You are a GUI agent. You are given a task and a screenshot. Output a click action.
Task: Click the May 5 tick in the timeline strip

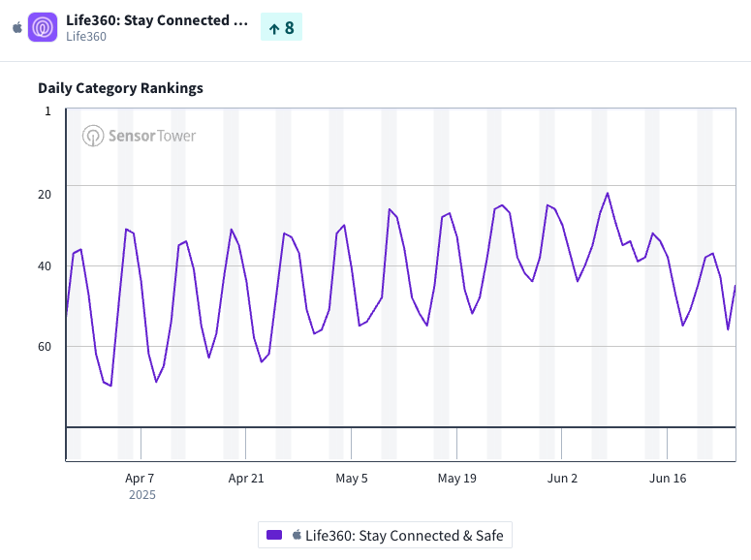tap(351, 444)
